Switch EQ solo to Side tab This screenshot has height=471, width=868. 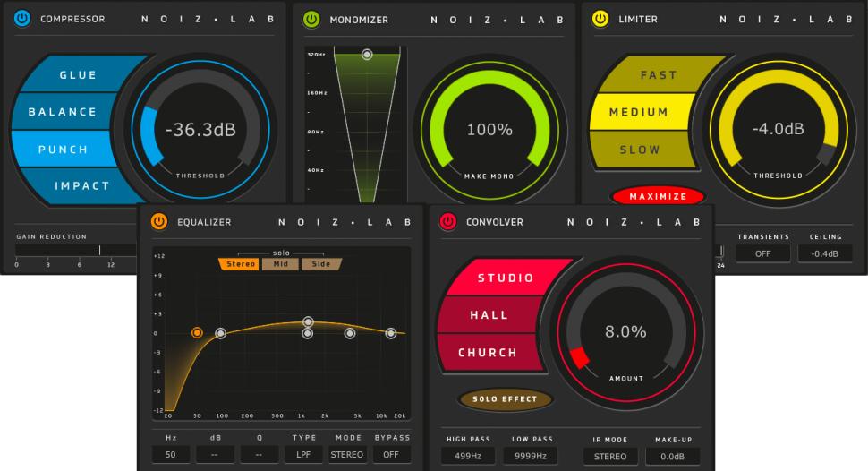(x=320, y=264)
